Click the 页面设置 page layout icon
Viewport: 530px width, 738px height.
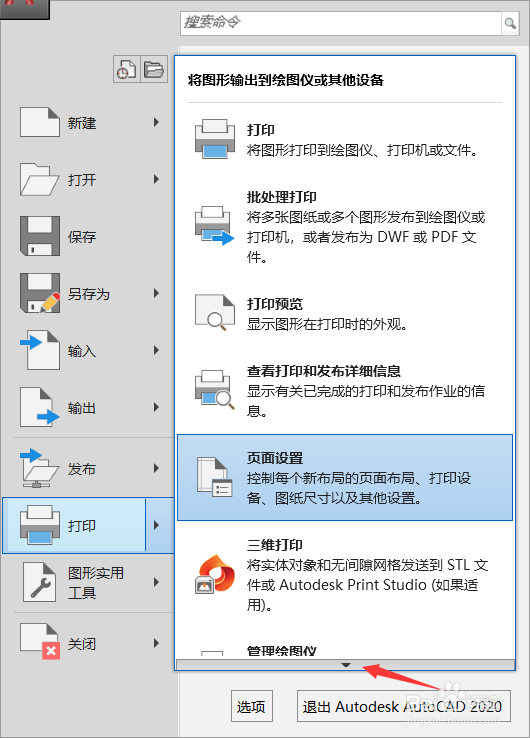[x=215, y=477]
